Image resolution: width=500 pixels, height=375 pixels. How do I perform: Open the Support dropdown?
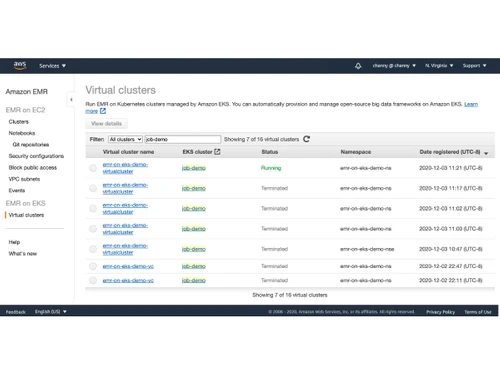coord(474,66)
